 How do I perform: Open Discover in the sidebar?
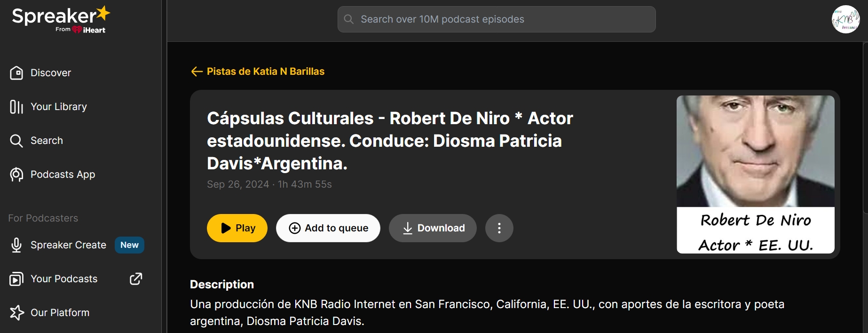[51, 73]
